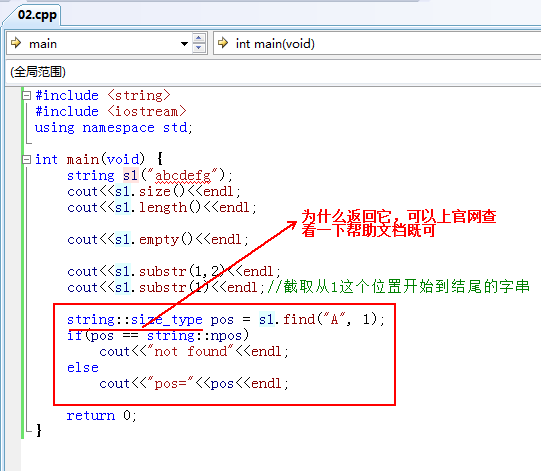This screenshot has width=541, height=471.
Task: Click the cout<<s1.length()<<endl line
Action: pyautogui.click(x=162, y=208)
